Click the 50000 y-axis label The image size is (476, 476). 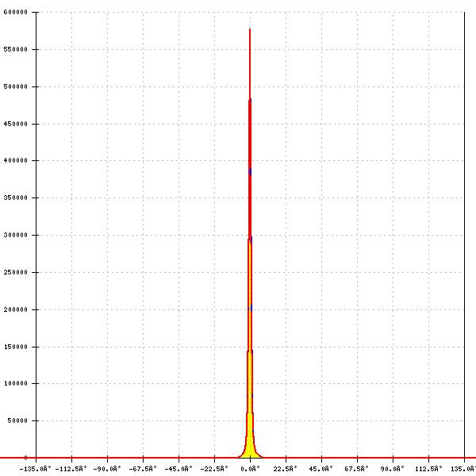[x=17, y=421]
